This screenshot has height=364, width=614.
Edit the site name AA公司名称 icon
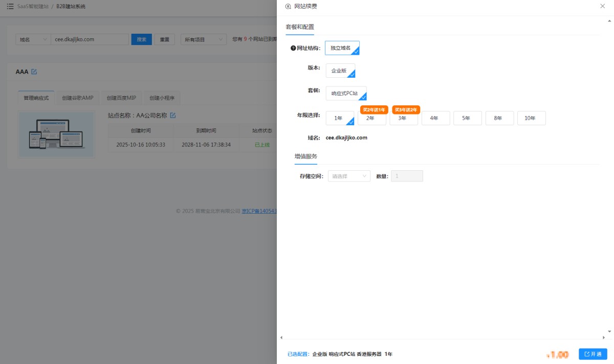tap(173, 115)
